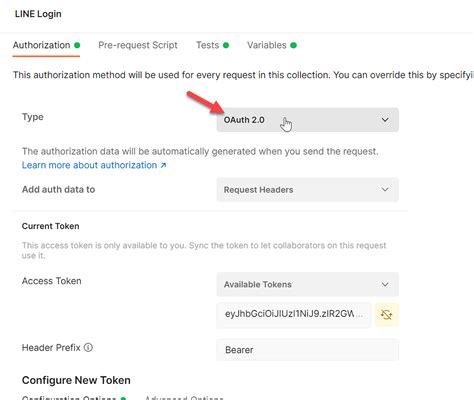Open the Type dropdown showing OAuth 2.0
Viewport: 474px width, 400px height.
coord(307,120)
